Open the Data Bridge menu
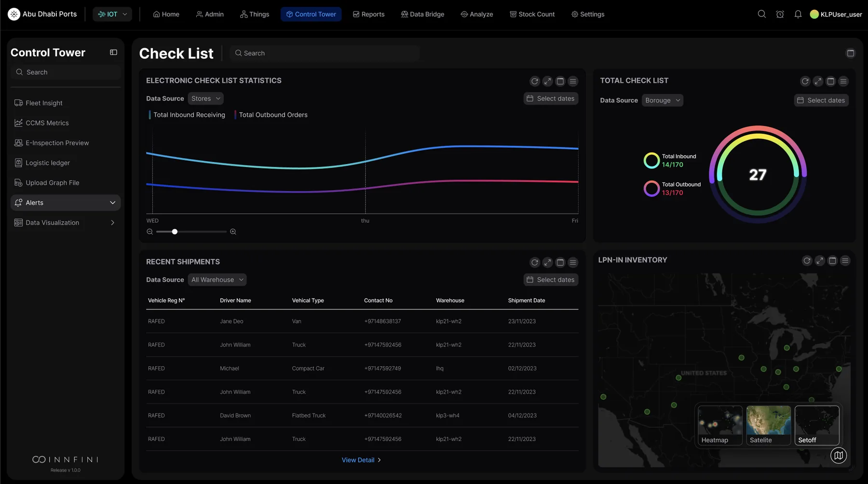 pos(422,14)
